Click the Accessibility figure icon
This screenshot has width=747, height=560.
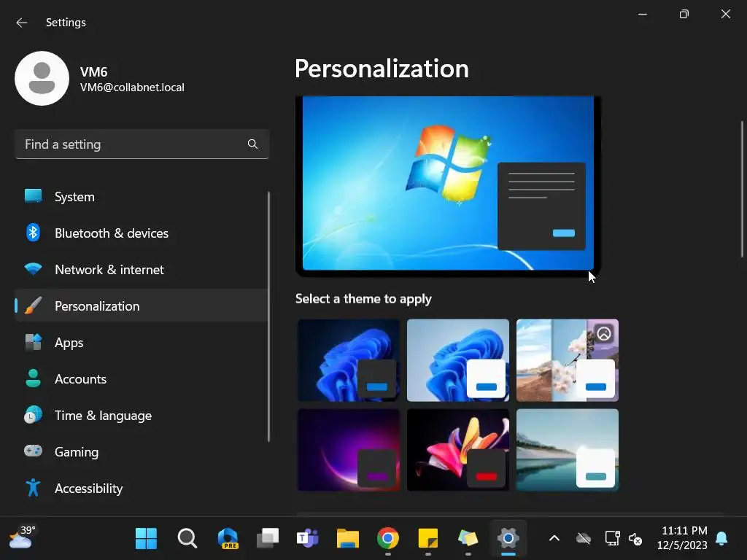(33, 488)
